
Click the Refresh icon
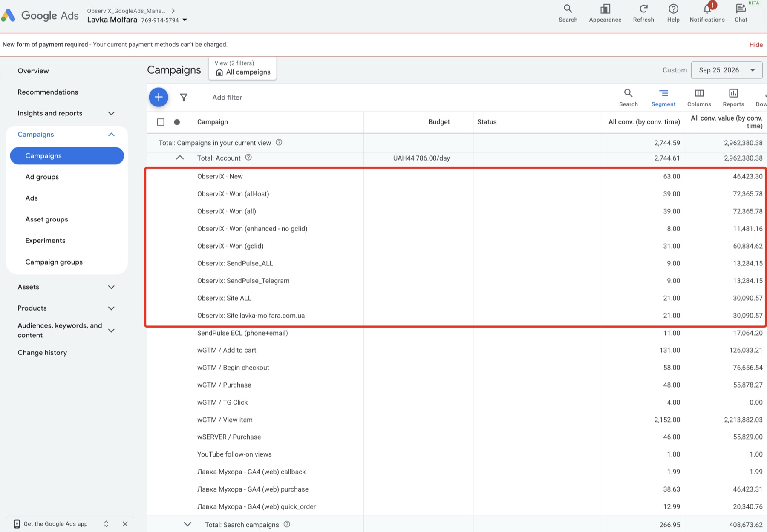(x=643, y=13)
